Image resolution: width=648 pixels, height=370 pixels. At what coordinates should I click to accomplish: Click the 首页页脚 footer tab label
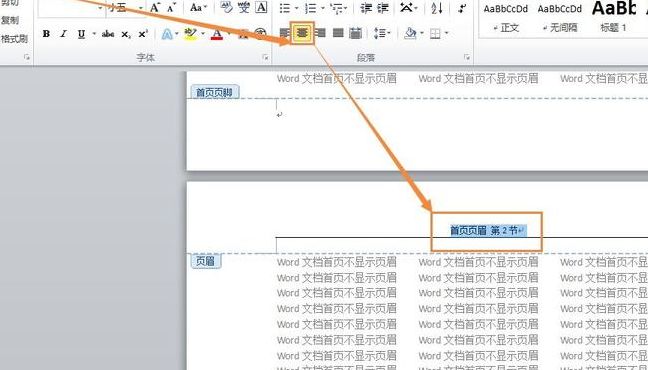tap(214, 92)
